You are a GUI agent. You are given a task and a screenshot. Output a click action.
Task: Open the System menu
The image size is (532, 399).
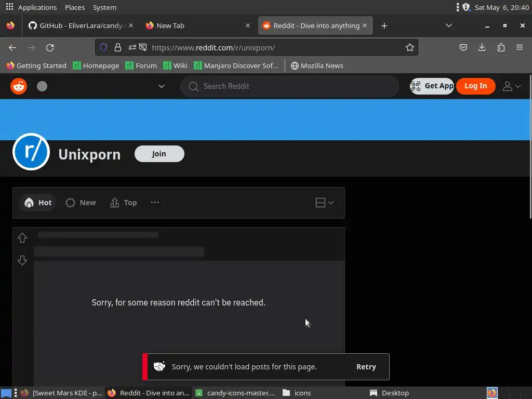coord(104,7)
